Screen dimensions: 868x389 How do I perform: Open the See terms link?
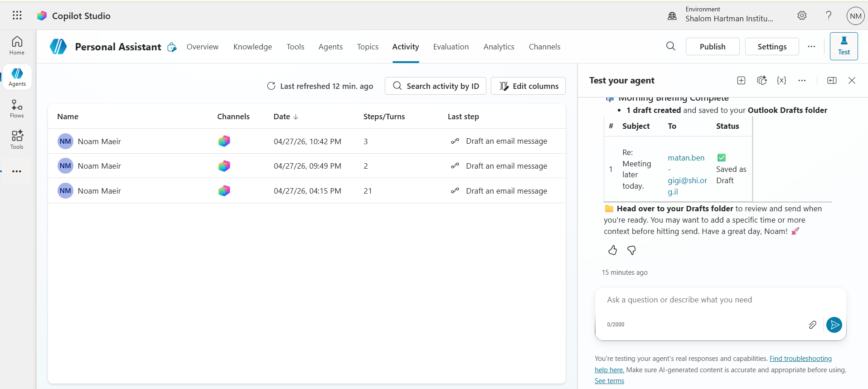point(609,381)
